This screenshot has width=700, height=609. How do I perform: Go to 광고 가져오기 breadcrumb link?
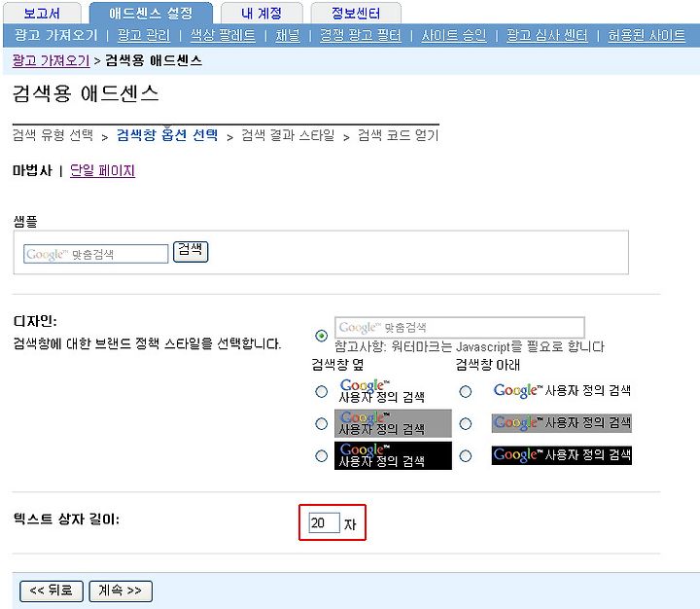pyautogui.click(x=51, y=60)
